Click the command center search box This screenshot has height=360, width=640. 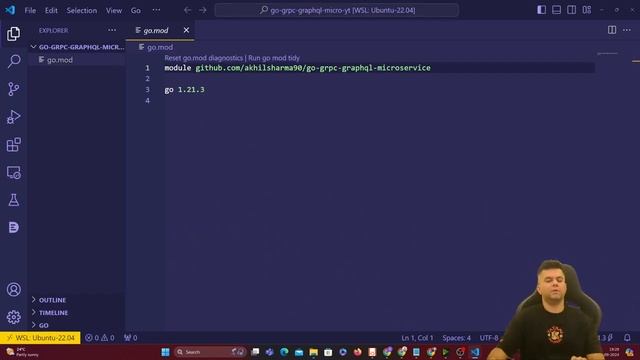[337, 10]
